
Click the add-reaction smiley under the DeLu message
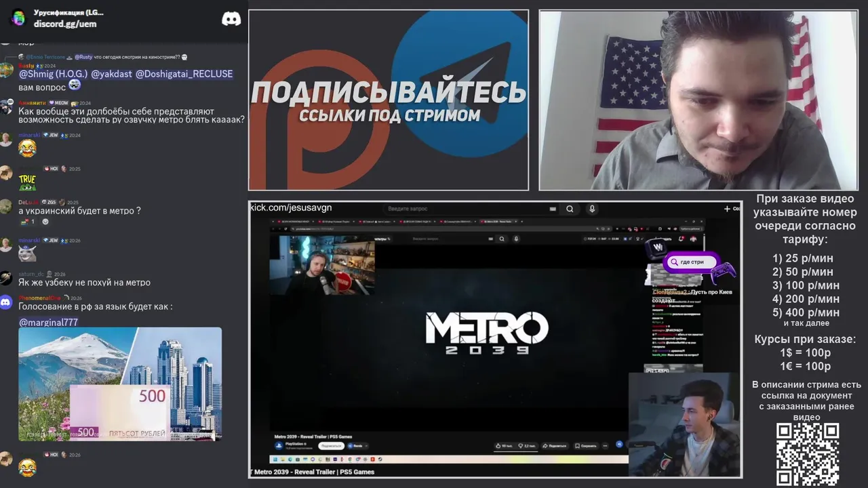point(45,222)
